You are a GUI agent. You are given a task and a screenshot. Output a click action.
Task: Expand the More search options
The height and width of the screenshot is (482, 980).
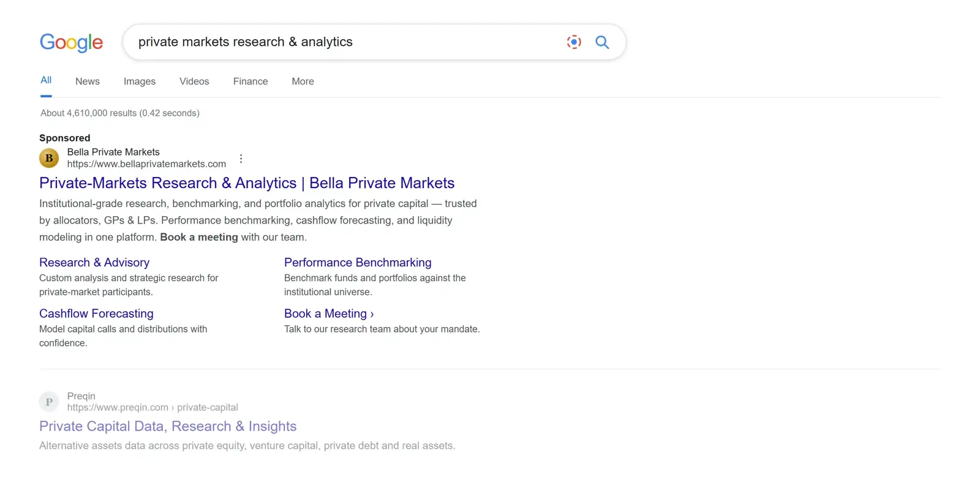[x=303, y=81]
